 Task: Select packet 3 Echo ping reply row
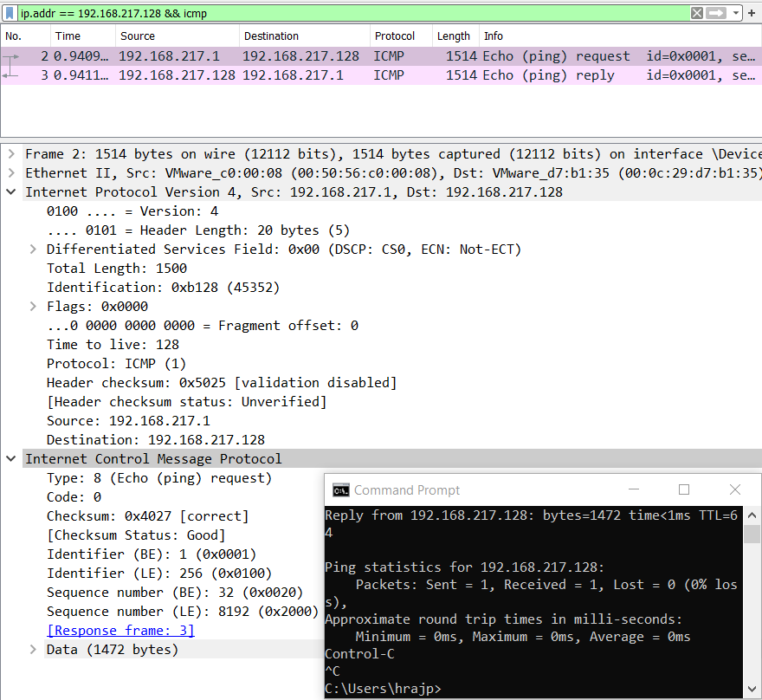click(x=381, y=75)
